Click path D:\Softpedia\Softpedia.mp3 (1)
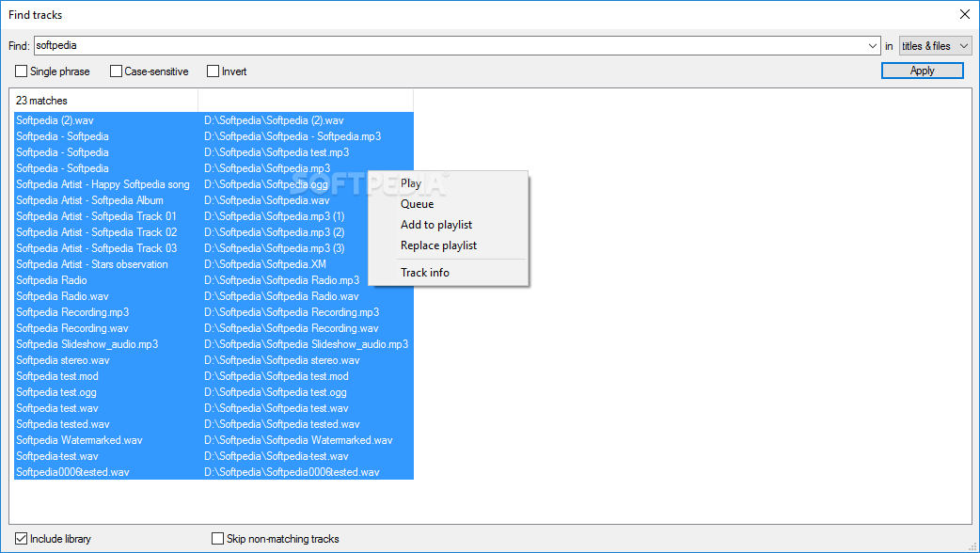 [x=275, y=216]
